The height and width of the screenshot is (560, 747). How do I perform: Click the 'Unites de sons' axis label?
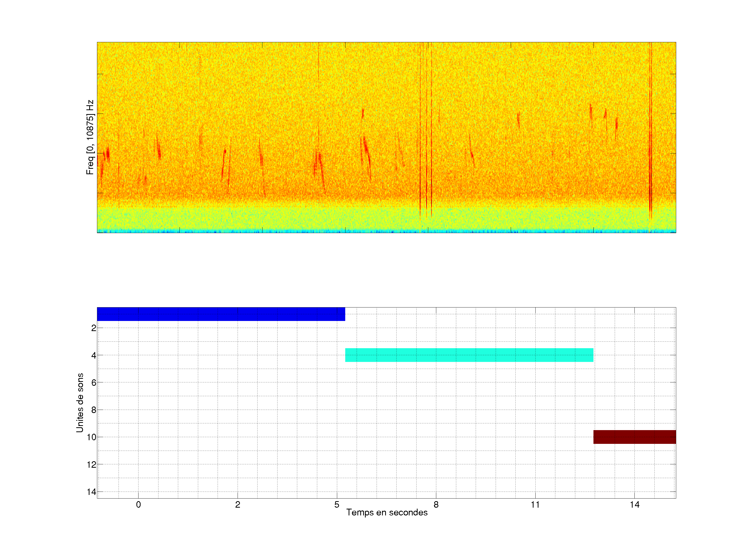click(80, 403)
